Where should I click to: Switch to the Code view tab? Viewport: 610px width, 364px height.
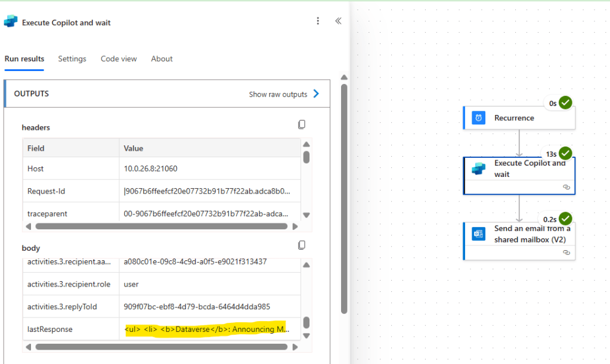tap(118, 58)
